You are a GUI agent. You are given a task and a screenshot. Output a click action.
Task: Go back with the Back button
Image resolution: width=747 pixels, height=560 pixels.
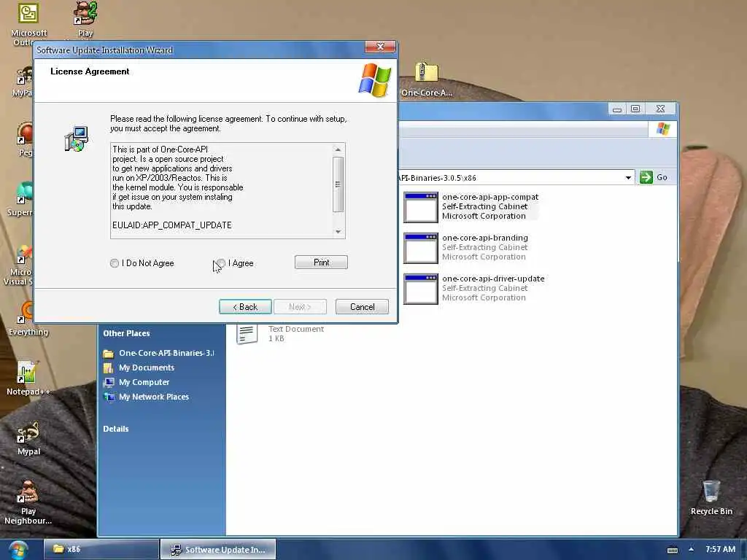(245, 307)
